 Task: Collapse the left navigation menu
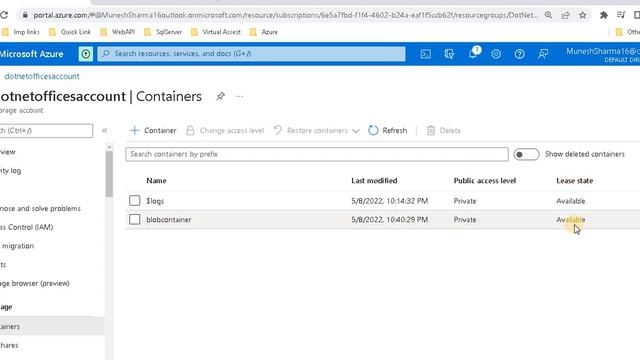[104, 130]
